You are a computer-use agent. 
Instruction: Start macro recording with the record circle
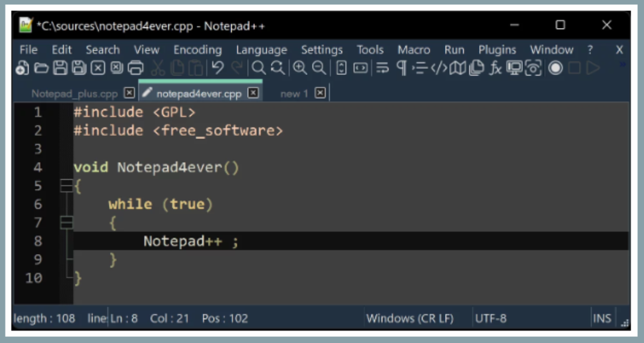tap(555, 68)
